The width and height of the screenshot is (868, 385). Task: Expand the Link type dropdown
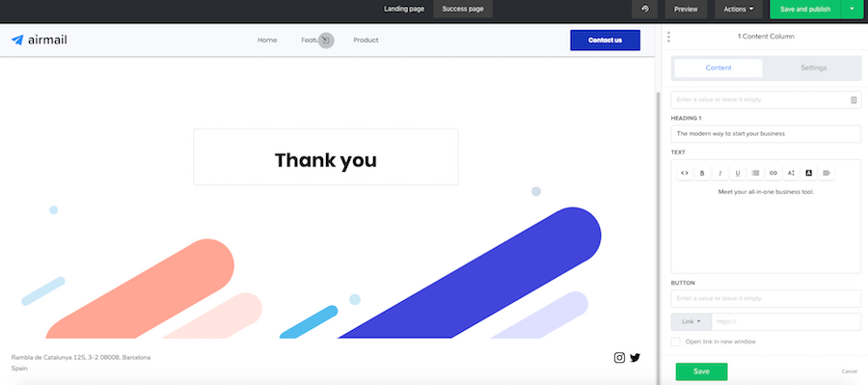691,321
